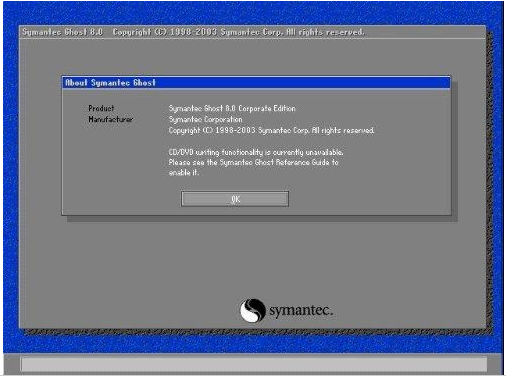Click the Symantec Ghost 8.0 Corporate Edition text
The height and width of the screenshot is (376, 506).
tap(232, 108)
